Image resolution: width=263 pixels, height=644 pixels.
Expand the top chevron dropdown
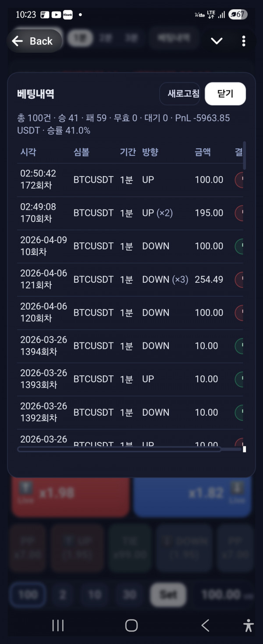tap(217, 41)
